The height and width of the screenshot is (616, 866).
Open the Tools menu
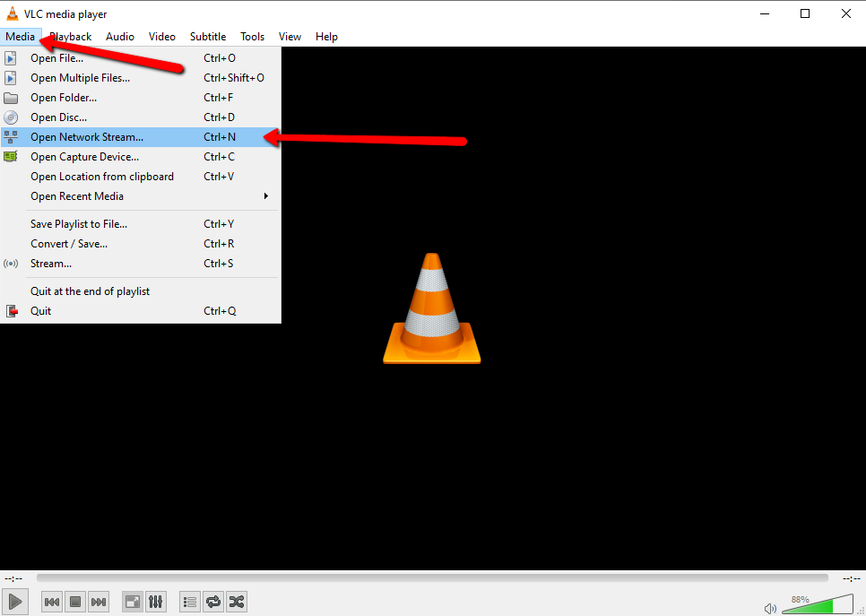tap(252, 37)
